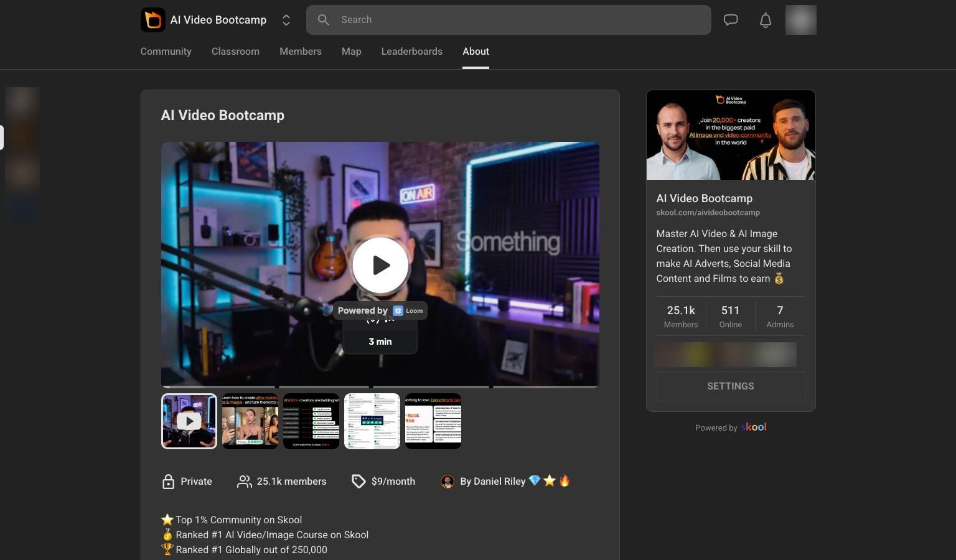This screenshot has height=560, width=956.
Task: Click the 7 Admins stat
Action: 780,316
